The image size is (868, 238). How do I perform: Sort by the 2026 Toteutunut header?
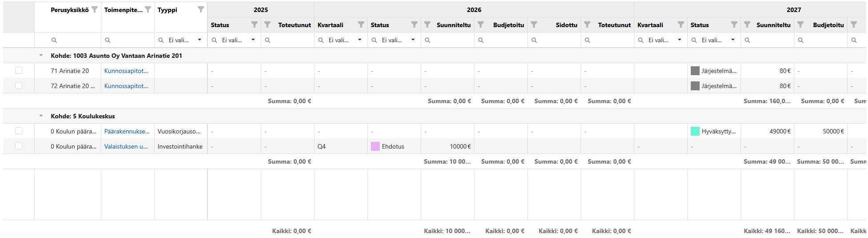[614, 25]
